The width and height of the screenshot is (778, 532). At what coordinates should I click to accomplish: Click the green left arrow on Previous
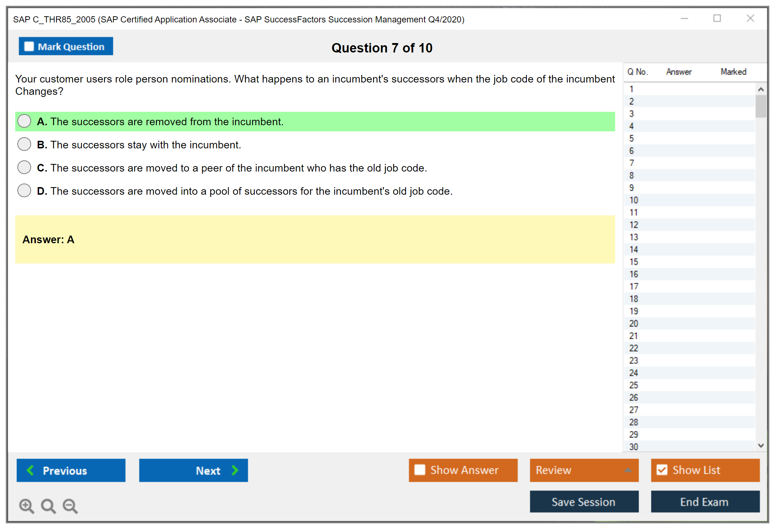(x=30, y=470)
